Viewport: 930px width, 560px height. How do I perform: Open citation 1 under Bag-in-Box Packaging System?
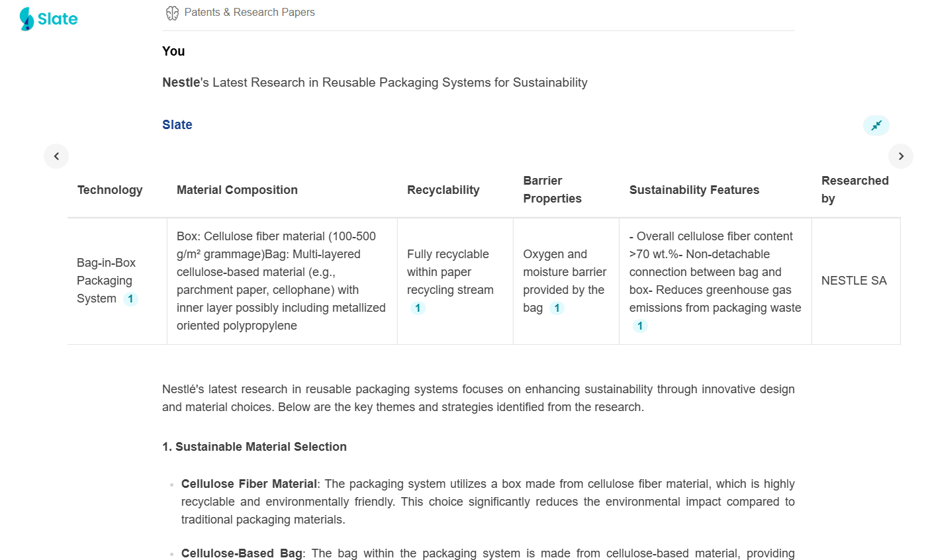pyautogui.click(x=130, y=299)
